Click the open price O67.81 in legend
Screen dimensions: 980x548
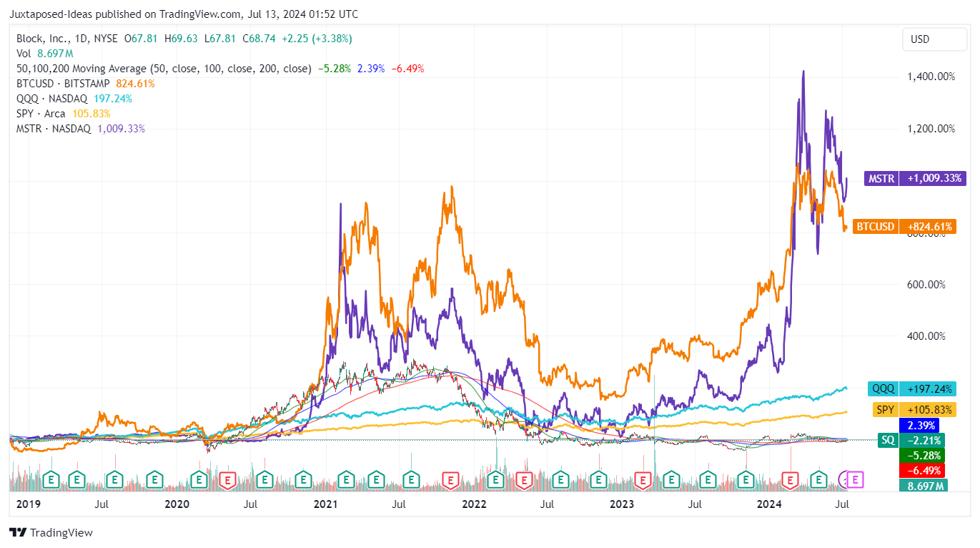[x=142, y=39]
